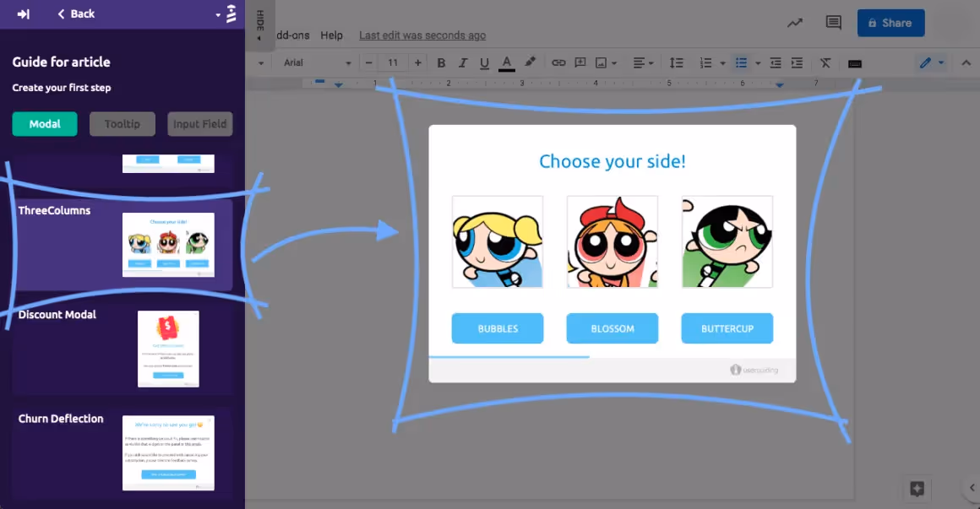This screenshot has width=980, height=509.
Task: Increase indent
Action: click(797, 62)
